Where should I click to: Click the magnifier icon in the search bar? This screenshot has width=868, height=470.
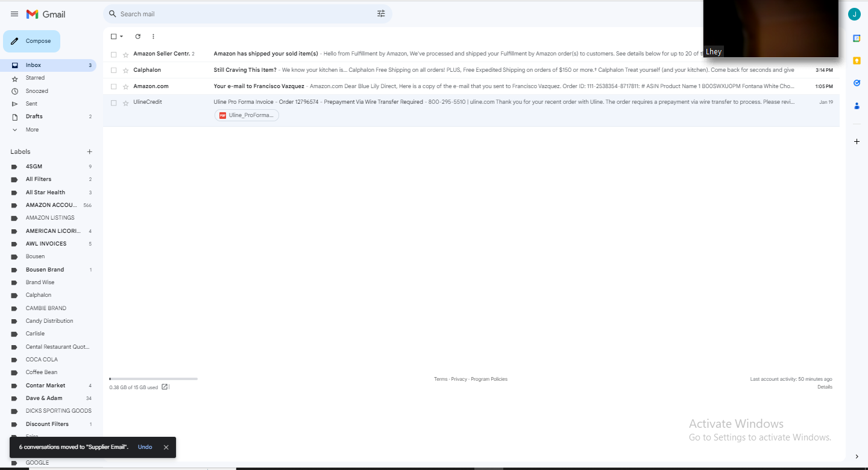click(112, 14)
